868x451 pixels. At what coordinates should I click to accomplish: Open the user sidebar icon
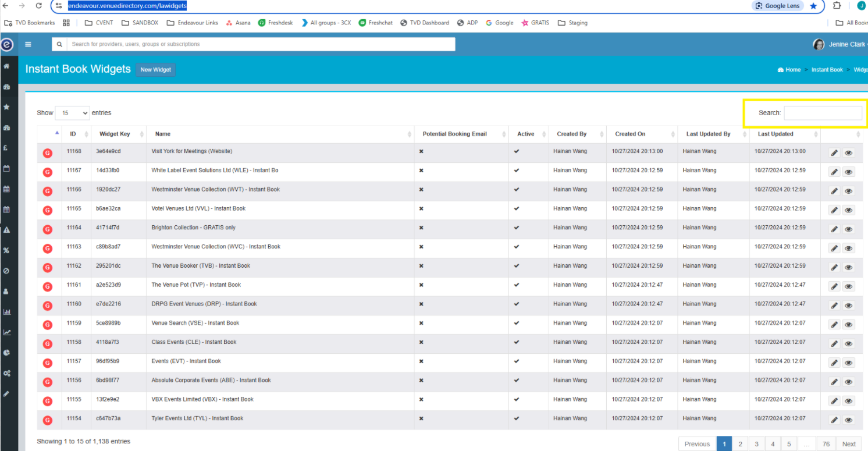tap(6, 291)
